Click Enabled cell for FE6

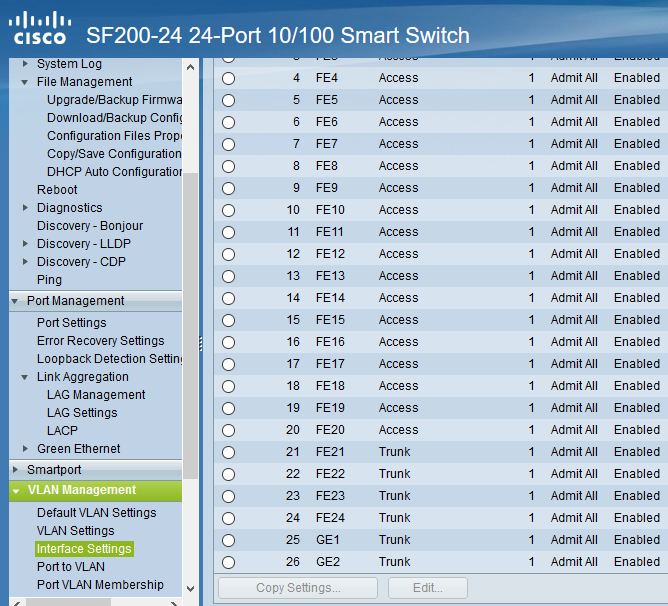tap(637, 122)
